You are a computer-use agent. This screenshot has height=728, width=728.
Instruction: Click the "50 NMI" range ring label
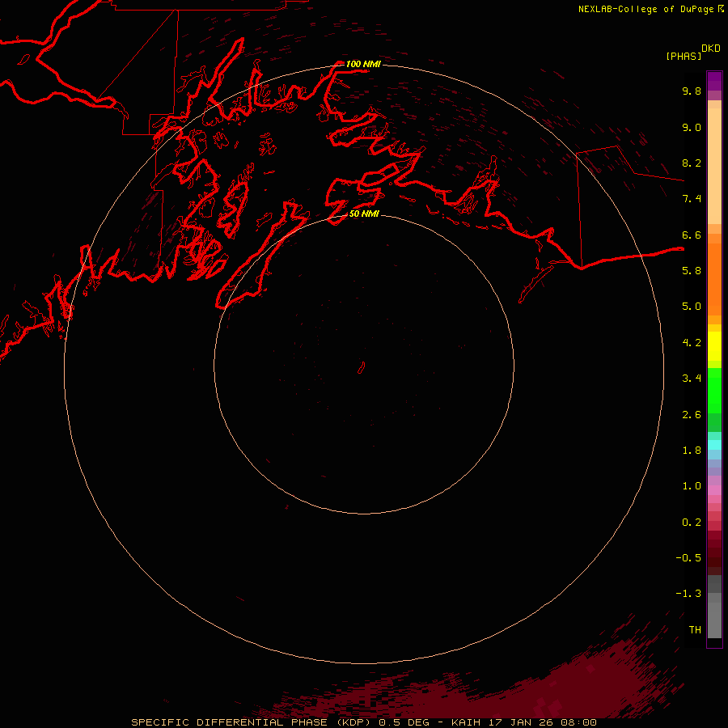364,214
